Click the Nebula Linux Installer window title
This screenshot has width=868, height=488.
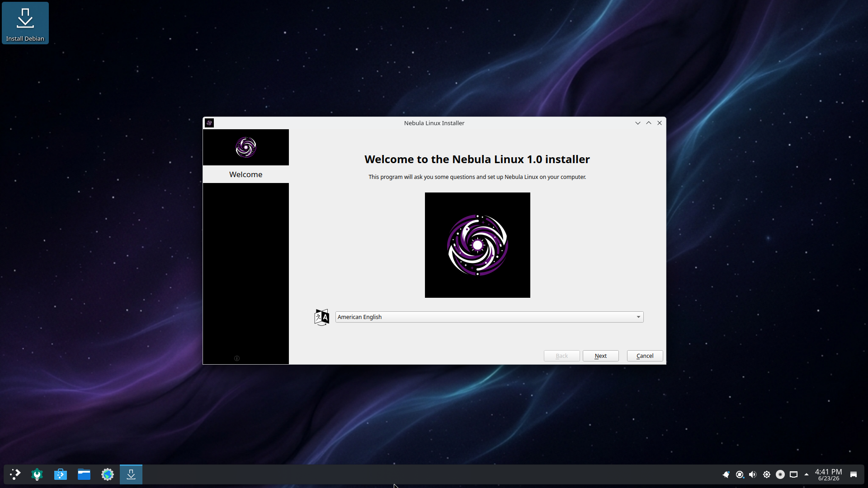click(434, 123)
